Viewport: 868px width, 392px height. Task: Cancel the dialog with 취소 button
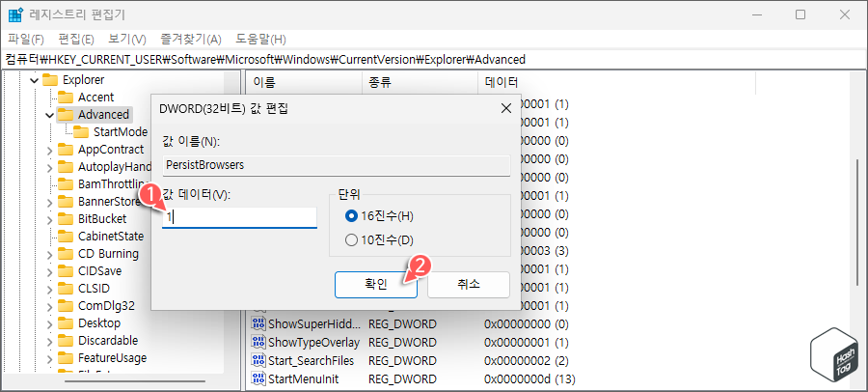click(x=469, y=285)
